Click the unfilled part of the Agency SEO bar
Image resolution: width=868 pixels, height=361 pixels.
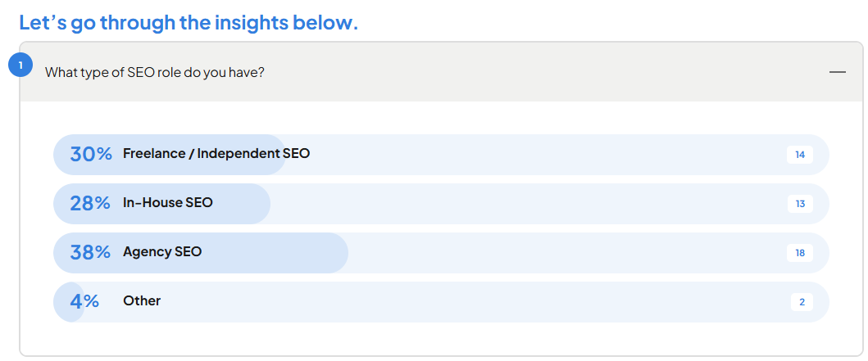566,253
